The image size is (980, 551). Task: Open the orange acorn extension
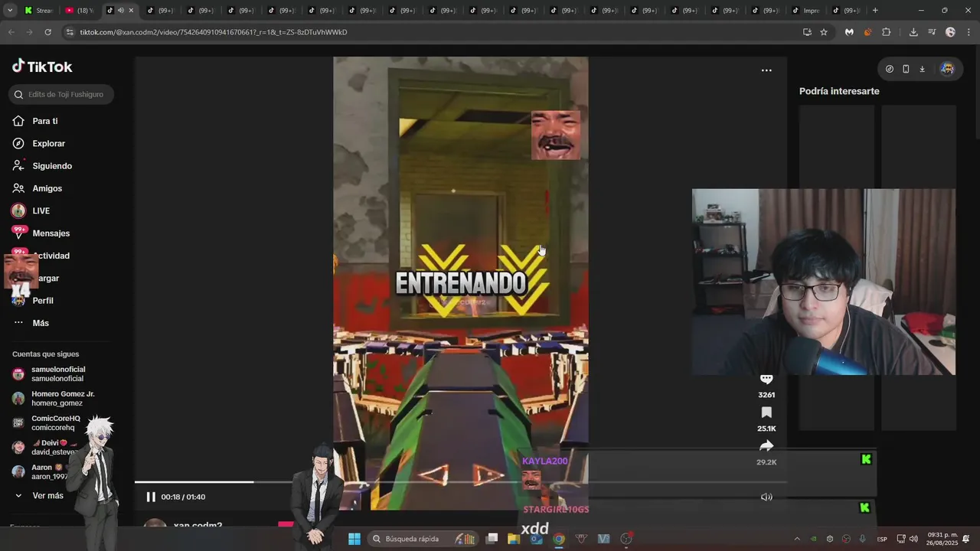[x=867, y=32]
